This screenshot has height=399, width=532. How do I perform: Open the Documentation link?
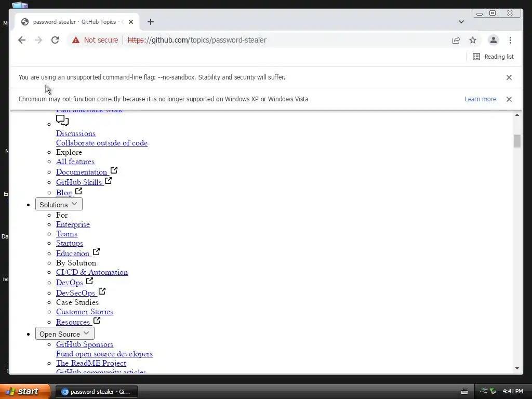(82, 172)
